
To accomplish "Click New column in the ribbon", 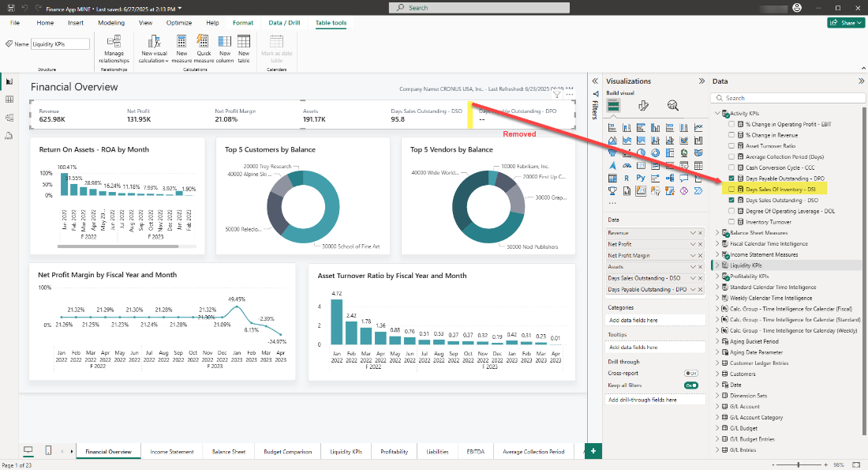I will pyautogui.click(x=225, y=49).
